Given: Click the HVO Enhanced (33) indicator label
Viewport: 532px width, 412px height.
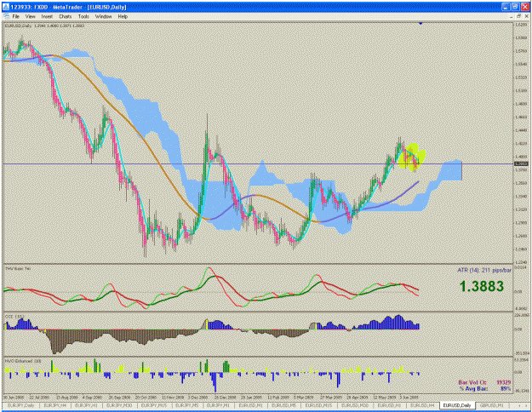Looking at the screenshot, I should [x=23, y=361].
